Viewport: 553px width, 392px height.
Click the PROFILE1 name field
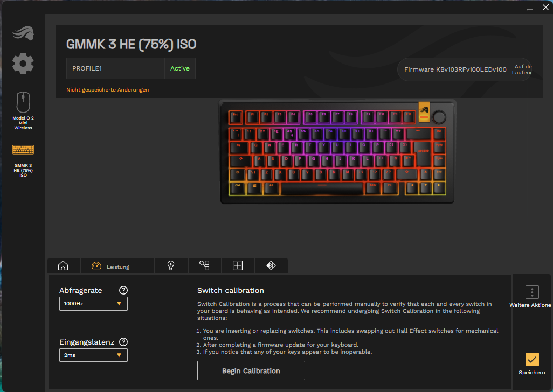click(x=115, y=68)
